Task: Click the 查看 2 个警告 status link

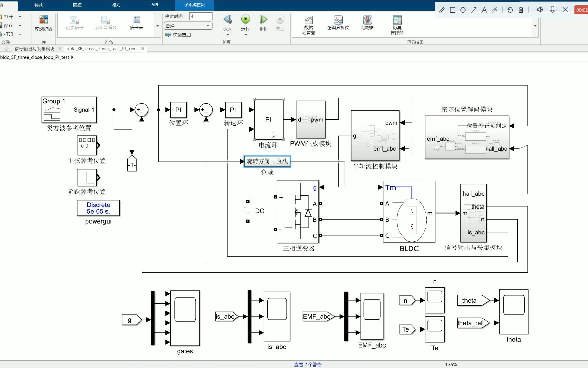Action: (x=308, y=364)
